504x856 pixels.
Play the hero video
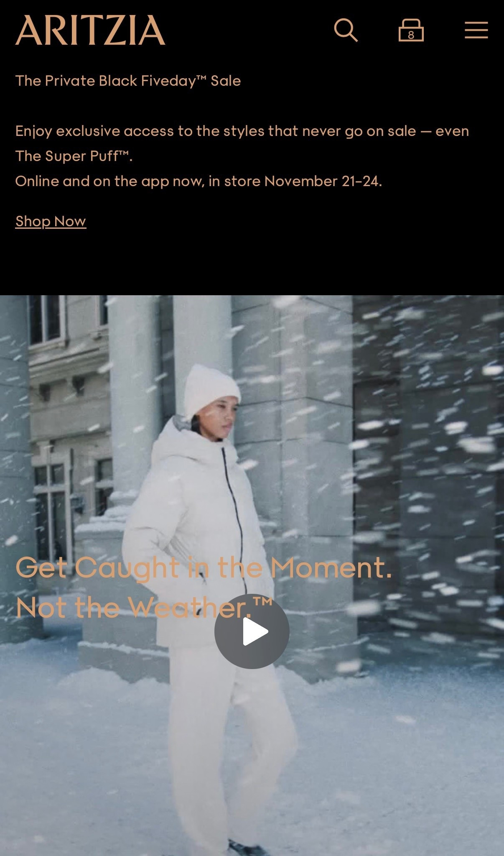tap(252, 631)
